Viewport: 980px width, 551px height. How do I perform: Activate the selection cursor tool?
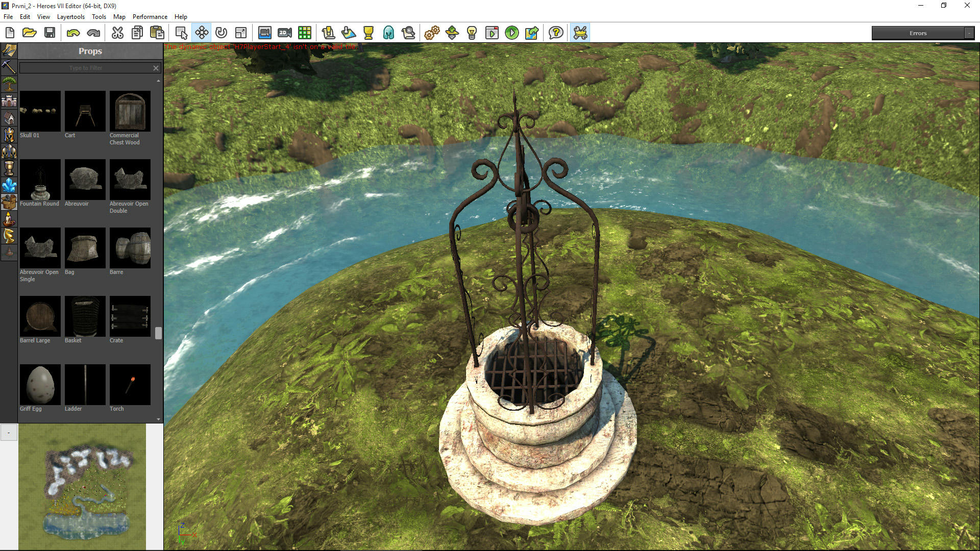tap(181, 33)
